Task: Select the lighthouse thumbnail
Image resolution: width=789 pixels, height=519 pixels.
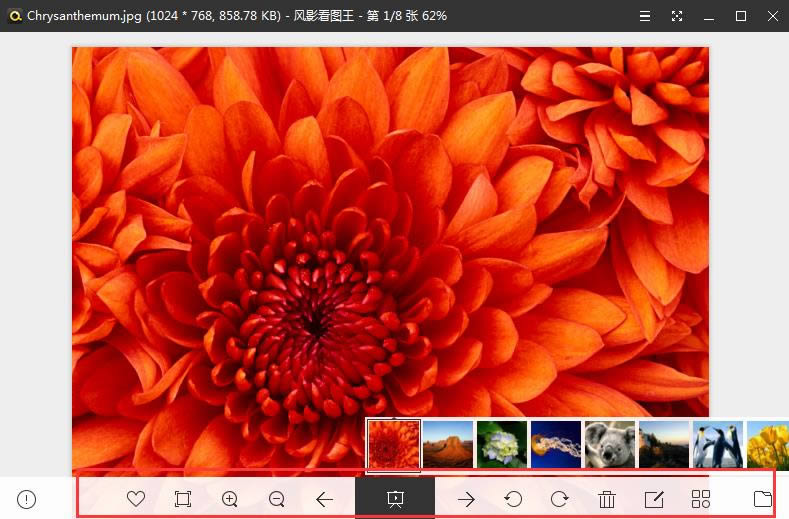Action: click(x=664, y=445)
